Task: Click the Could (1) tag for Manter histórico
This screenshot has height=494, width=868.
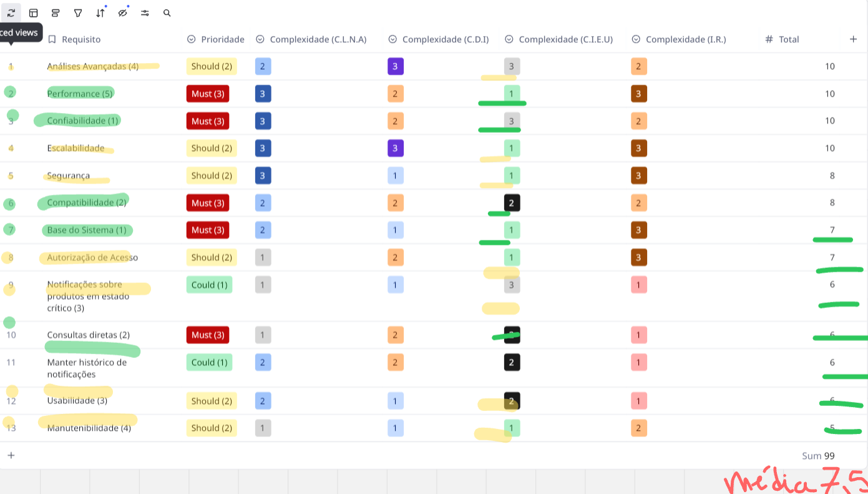Action: point(209,362)
